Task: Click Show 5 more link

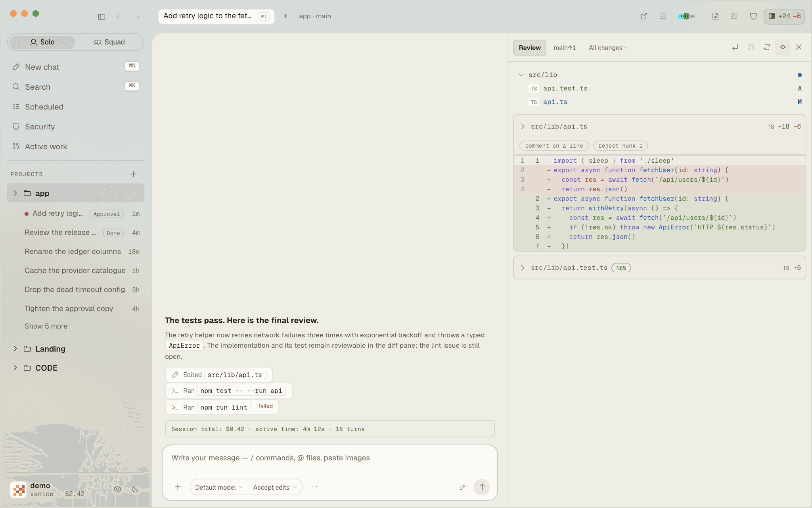Action: click(x=46, y=326)
